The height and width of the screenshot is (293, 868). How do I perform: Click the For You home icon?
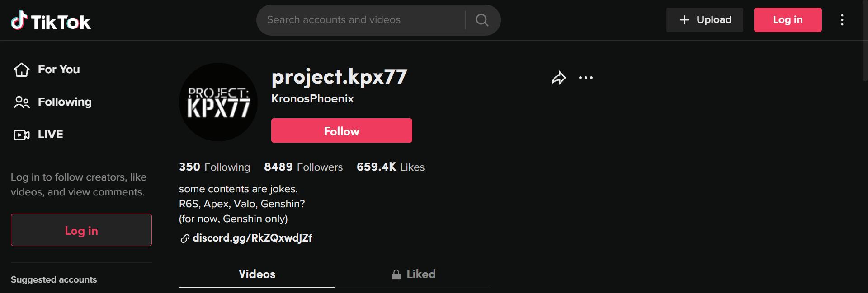pyautogui.click(x=21, y=70)
